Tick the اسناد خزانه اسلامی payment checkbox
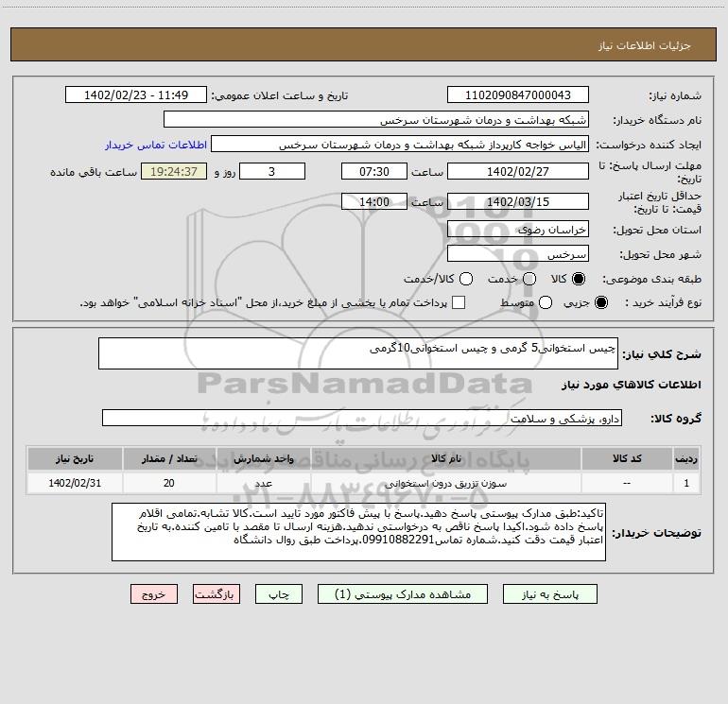The image size is (728, 704). pos(459,302)
